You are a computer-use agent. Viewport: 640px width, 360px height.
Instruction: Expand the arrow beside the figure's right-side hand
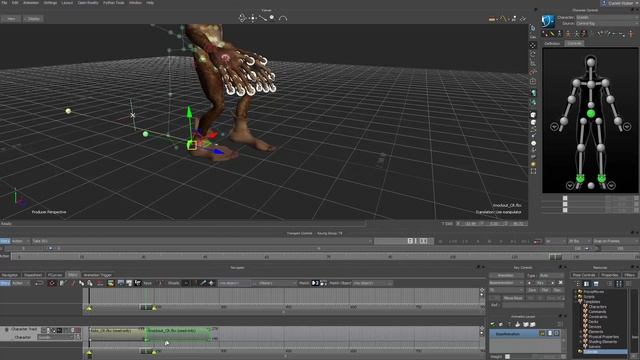627,127
